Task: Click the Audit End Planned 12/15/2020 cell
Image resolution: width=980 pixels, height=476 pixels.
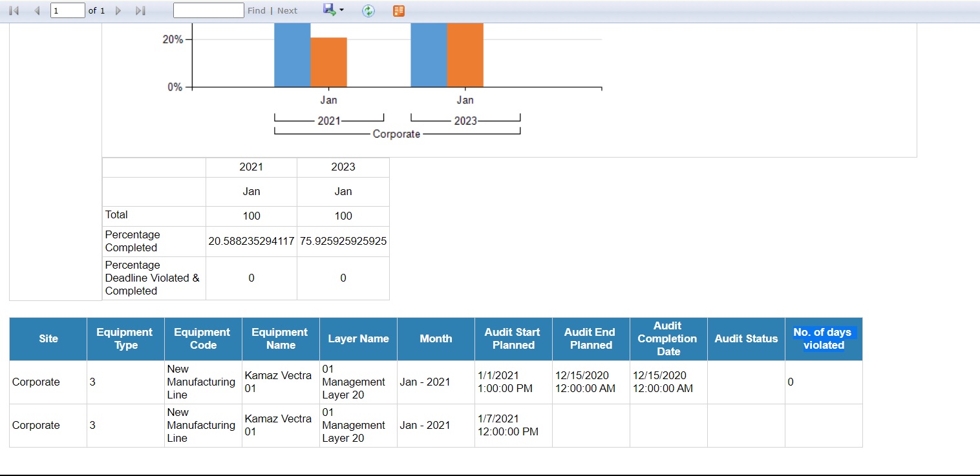Action: coord(591,382)
